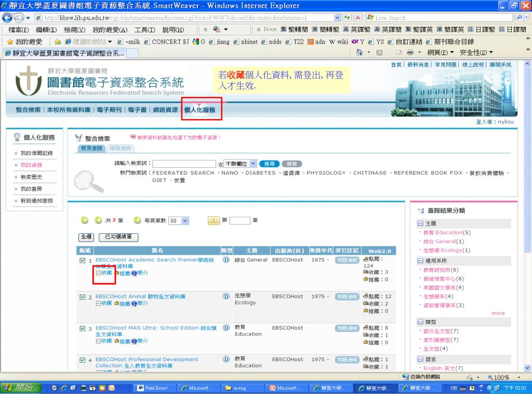The height and width of the screenshot is (399, 532).
Task: Click the Live Search magnifier icon
Action: (x=519, y=18)
